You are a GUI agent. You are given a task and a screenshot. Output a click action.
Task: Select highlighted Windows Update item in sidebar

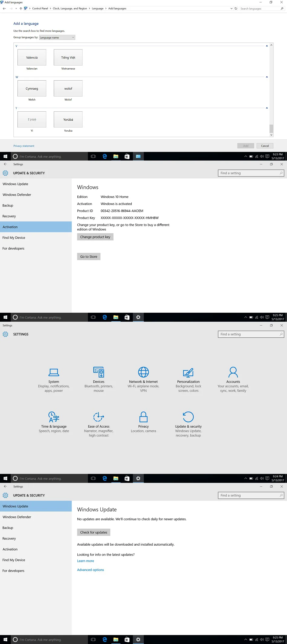36,506
